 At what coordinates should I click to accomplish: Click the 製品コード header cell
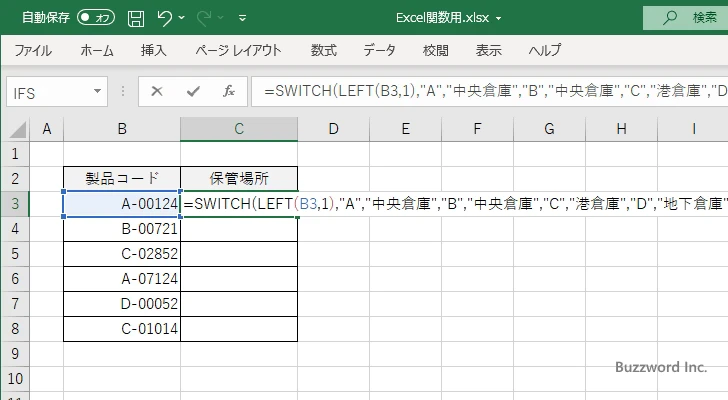coord(122,179)
